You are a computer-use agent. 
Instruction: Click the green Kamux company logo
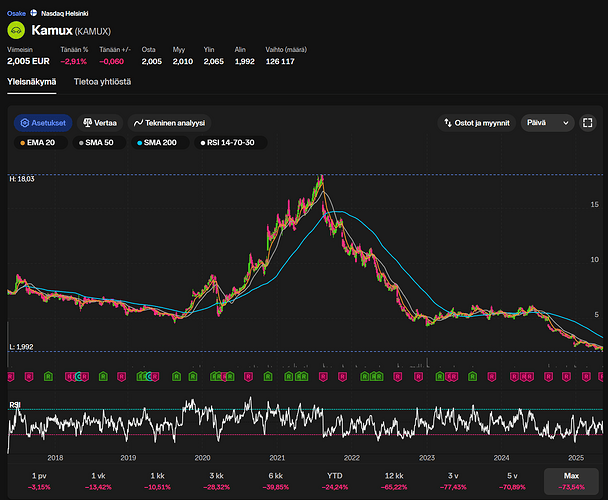[x=16, y=30]
